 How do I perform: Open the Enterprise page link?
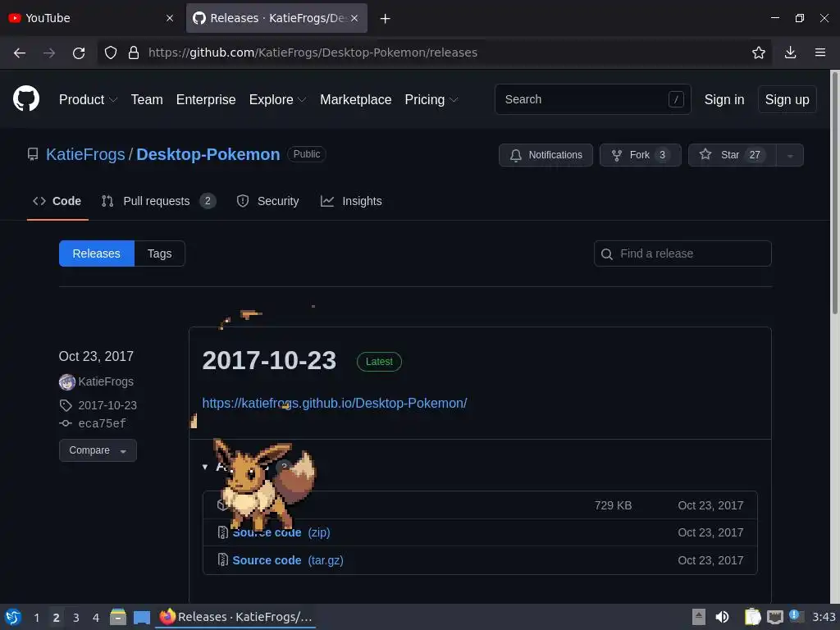point(206,99)
